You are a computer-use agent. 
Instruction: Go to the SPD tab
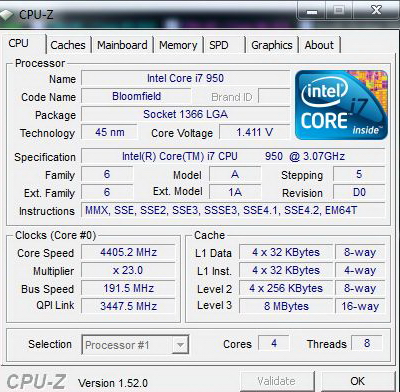(224, 45)
